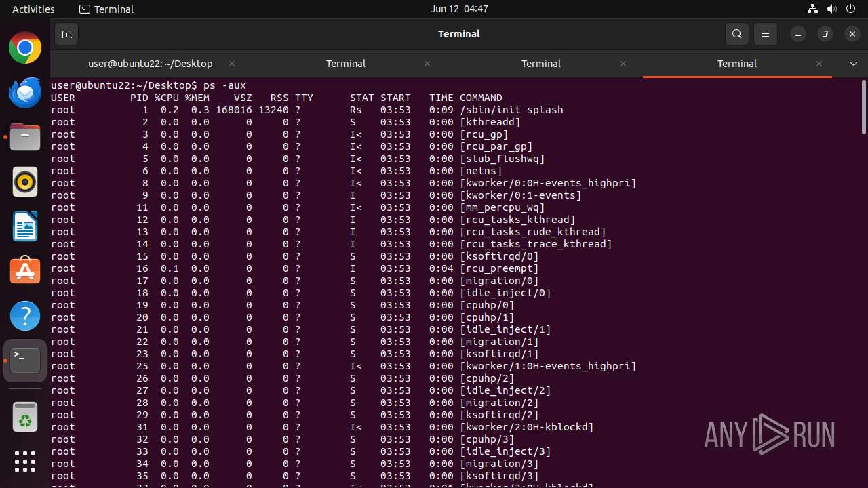Click the '[mm_percpu_wq]' process entry

pyautogui.click(x=502, y=207)
